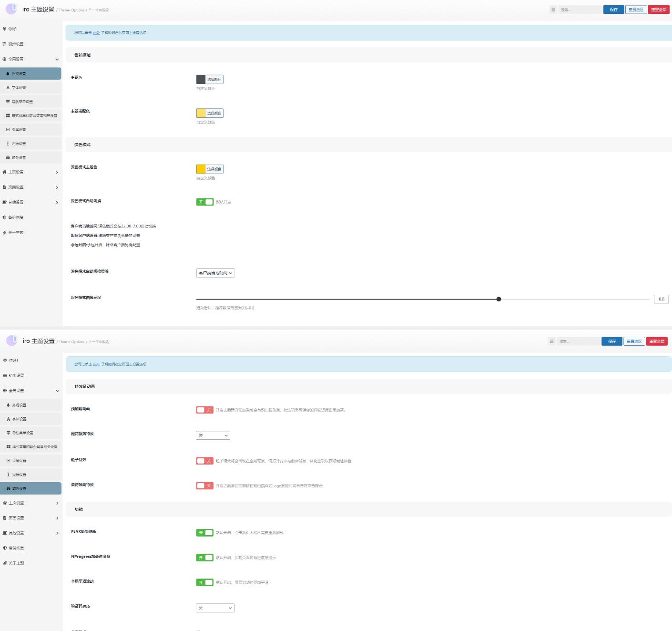Viewport: 672px width, 631px height.
Task: Turn off the 深色模式自动切换 switch
Action: pyautogui.click(x=204, y=202)
